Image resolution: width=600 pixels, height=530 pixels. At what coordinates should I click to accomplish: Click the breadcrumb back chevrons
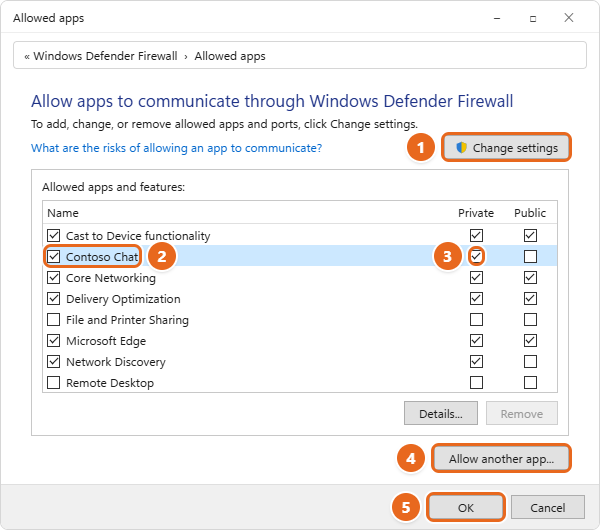coord(27,57)
